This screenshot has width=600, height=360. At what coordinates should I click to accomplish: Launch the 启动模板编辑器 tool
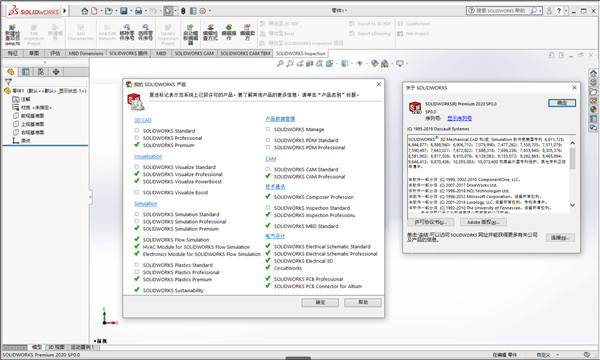point(190,34)
